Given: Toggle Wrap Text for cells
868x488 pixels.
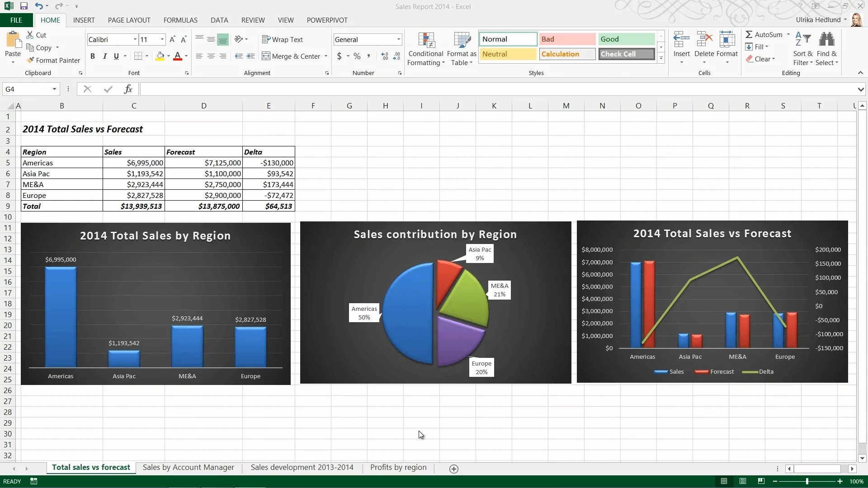Looking at the screenshot, I should (x=283, y=39).
